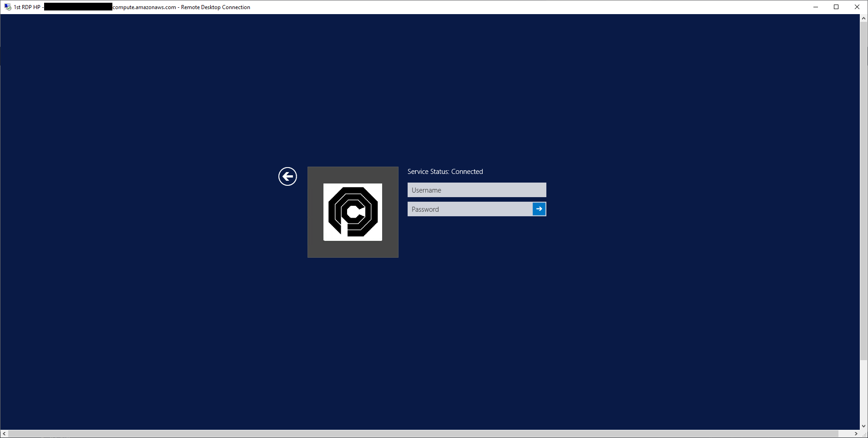Click the Service Status: Connected text
The width and height of the screenshot is (868, 438).
point(445,172)
